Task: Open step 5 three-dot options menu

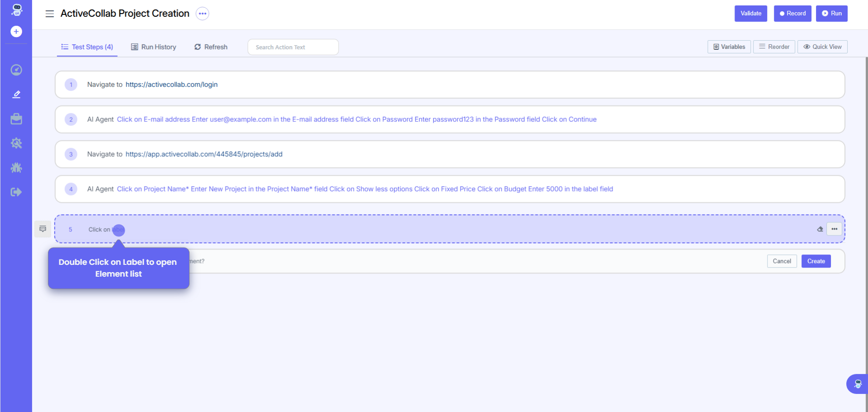Action: (834, 229)
